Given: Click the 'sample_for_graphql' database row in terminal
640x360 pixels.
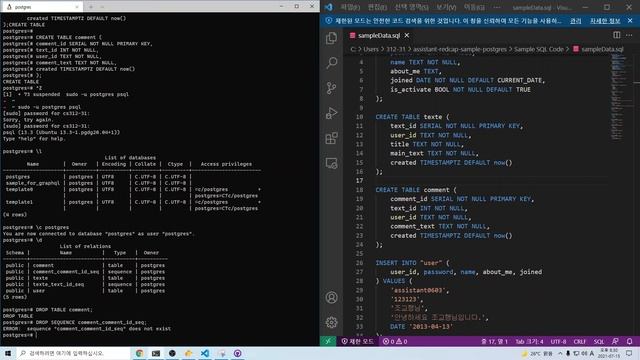Looking at the screenshot, I should (x=131, y=183).
